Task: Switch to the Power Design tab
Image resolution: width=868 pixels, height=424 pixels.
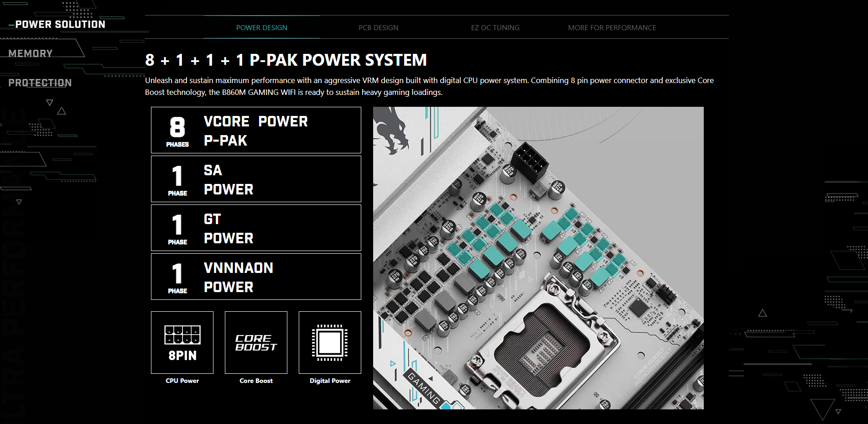Action: [x=262, y=27]
